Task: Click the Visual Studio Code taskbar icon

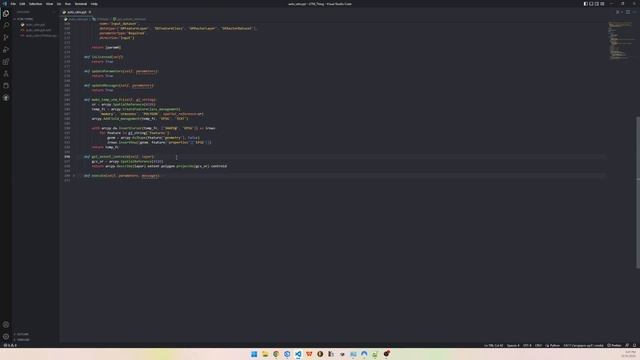Action: point(298,354)
